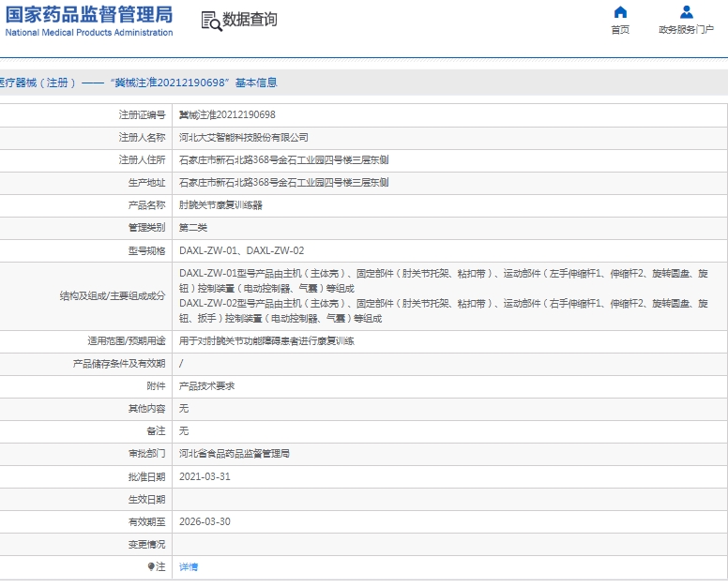728x587 pixels.
Task: Click the 备注 row label
Action: coord(156,431)
